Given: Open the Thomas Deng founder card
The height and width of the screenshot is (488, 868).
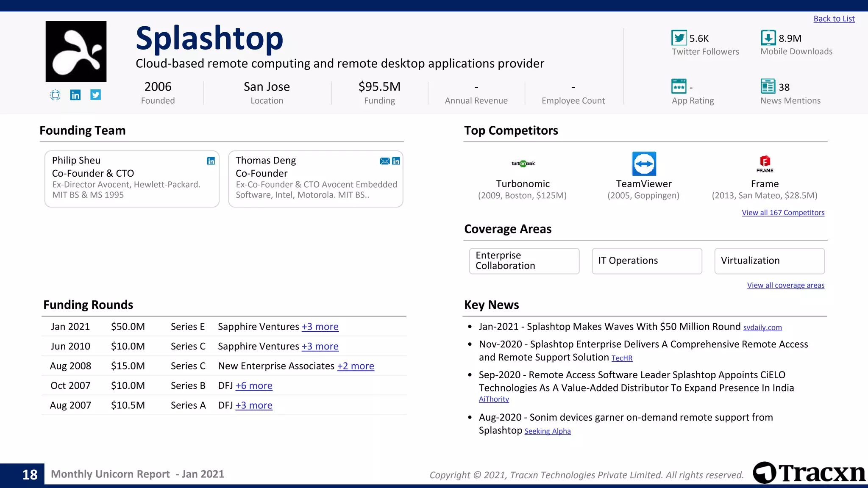Looking at the screenshot, I should tap(315, 179).
